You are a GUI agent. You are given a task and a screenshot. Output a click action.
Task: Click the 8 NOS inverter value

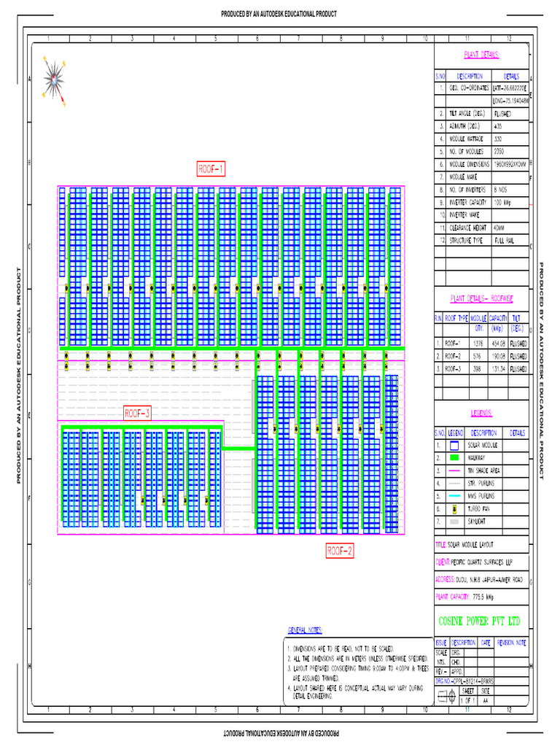500,190
